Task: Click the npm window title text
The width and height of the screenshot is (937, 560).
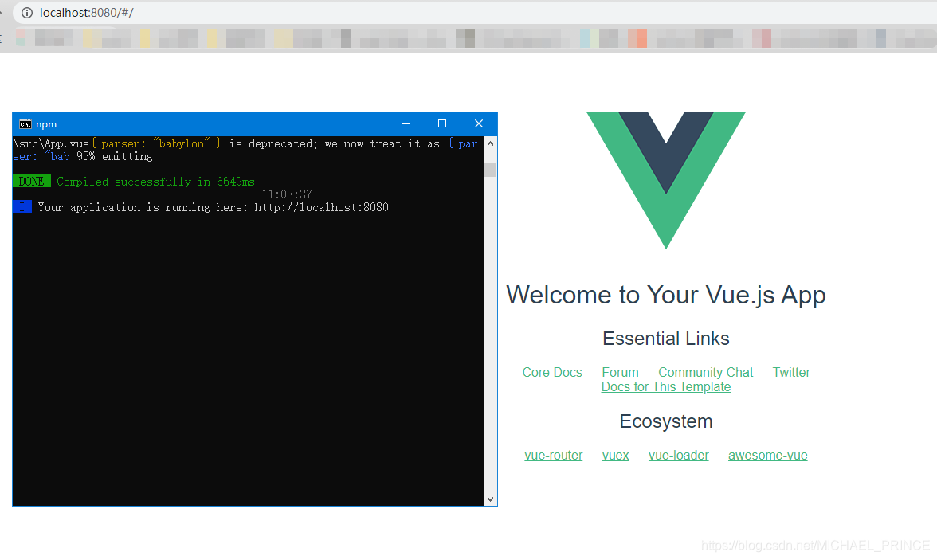Action: [x=46, y=124]
